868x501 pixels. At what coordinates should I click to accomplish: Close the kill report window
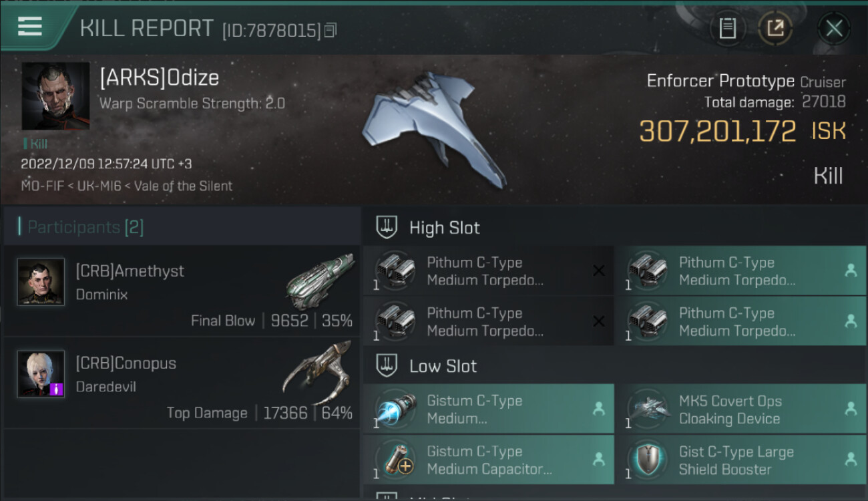tap(834, 29)
